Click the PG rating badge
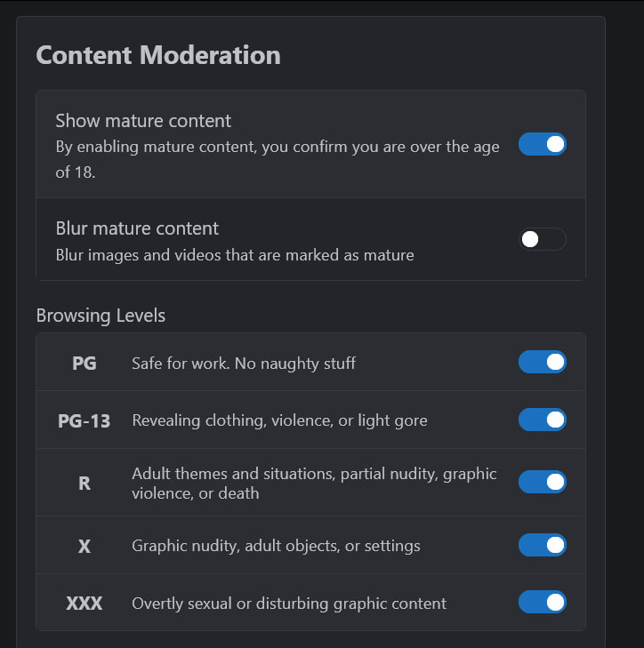The height and width of the screenshot is (648, 644). (x=85, y=363)
